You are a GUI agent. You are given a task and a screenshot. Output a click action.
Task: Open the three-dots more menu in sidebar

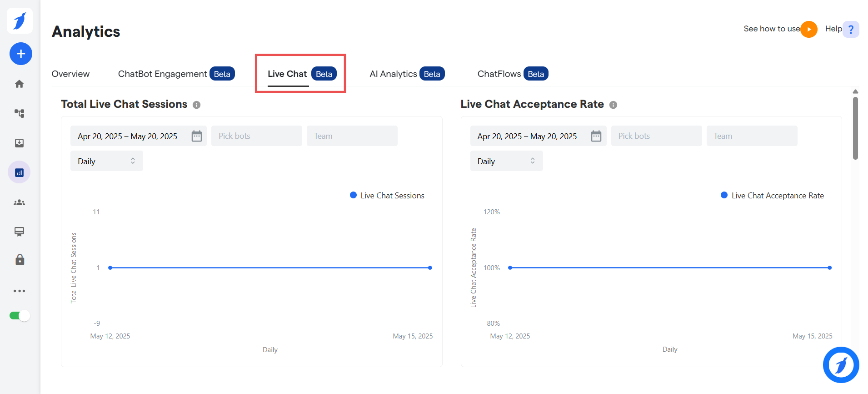coord(19,291)
